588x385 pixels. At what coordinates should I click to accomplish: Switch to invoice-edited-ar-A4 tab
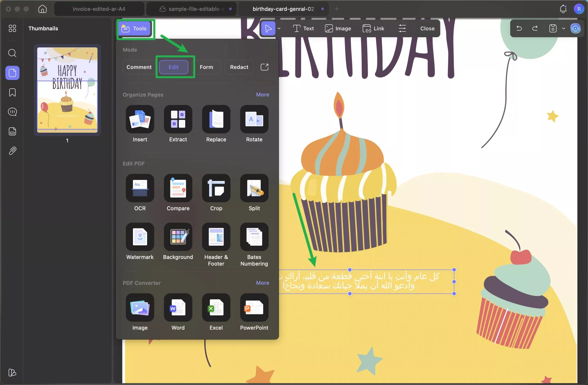pyautogui.click(x=99, y=9)
